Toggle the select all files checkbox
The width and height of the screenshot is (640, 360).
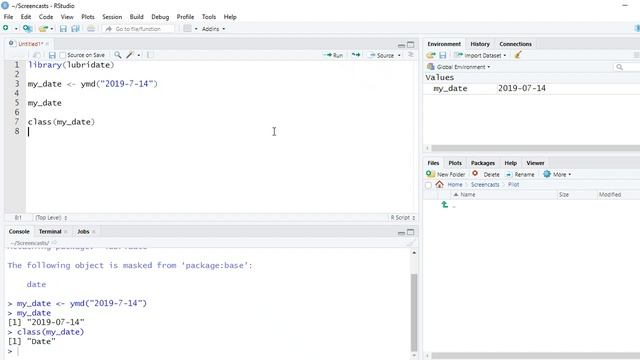(x=428, y=185)
